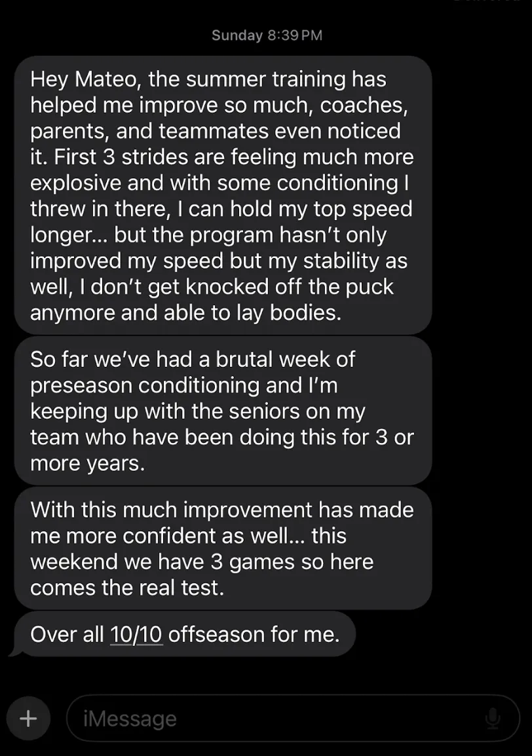Screen dimensions: 532x756
Task: Click the iMessage text input field
Action: [x=275, y=719]
